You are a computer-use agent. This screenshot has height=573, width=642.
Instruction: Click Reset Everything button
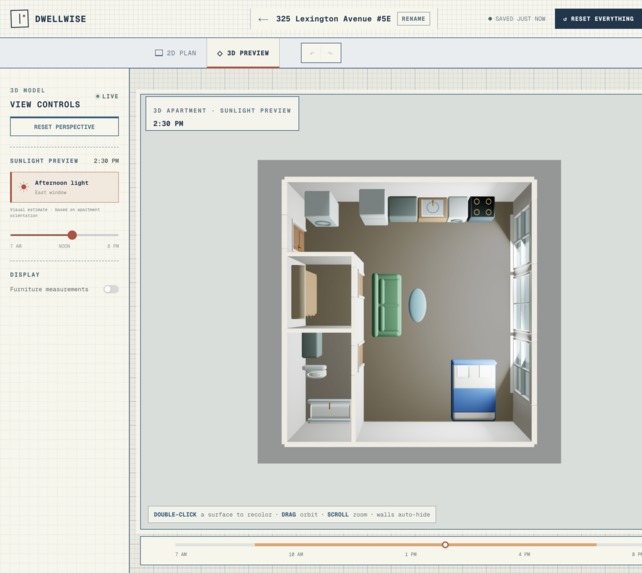point(598,19)
